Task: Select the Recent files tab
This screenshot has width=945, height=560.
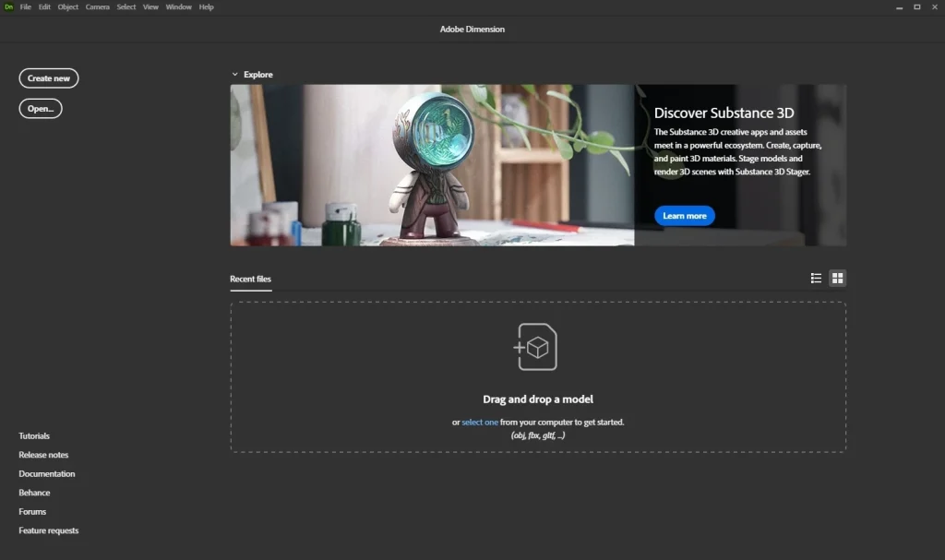Action: (x=251, y=279)
